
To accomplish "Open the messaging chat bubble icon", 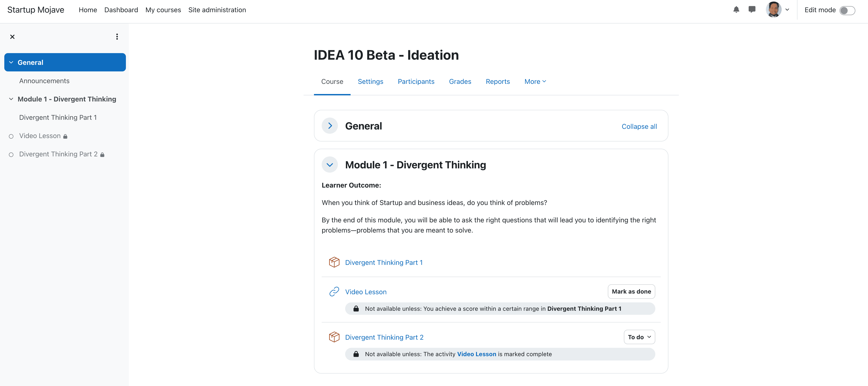I will coord(752,10).
